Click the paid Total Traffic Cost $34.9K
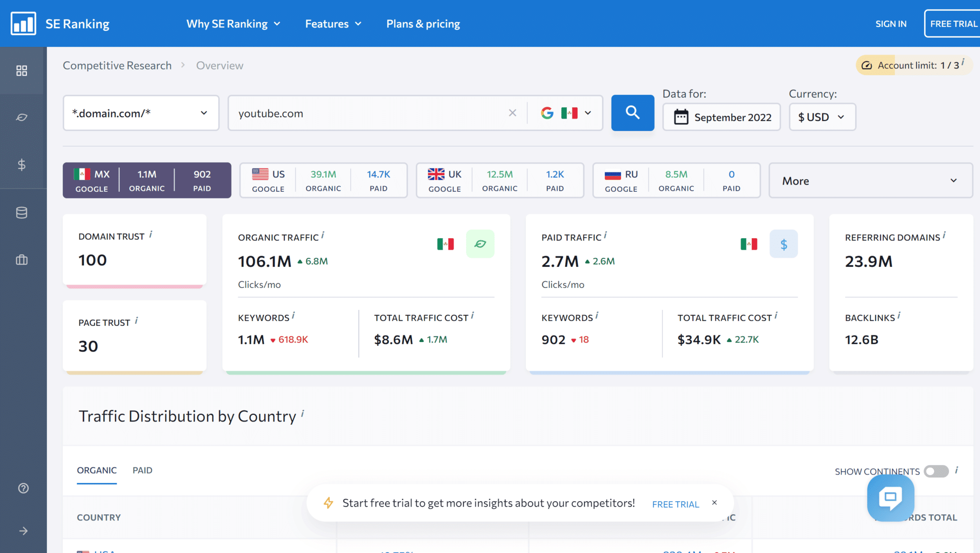980x553 pixels. 699,340
